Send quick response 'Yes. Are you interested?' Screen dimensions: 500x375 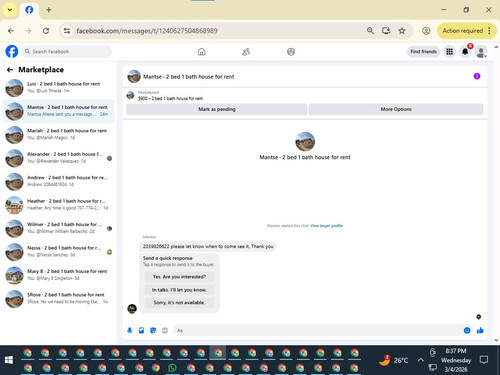coord(179,277)
